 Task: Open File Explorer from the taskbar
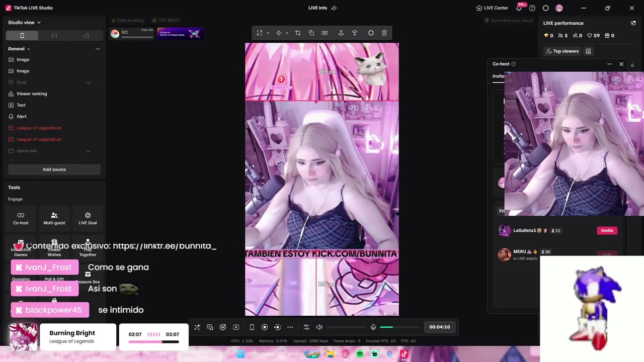(330, 354)
